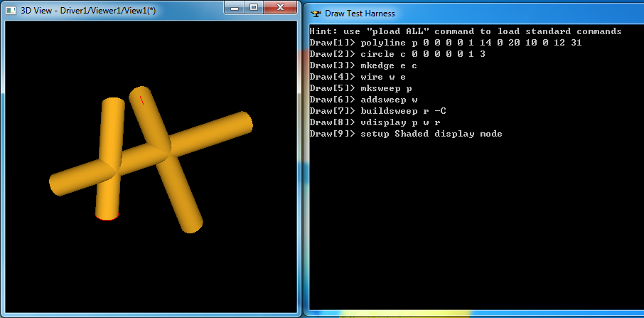Close the 3D View window
This screenshot has height=318, width=644.
tap(279, 8)
